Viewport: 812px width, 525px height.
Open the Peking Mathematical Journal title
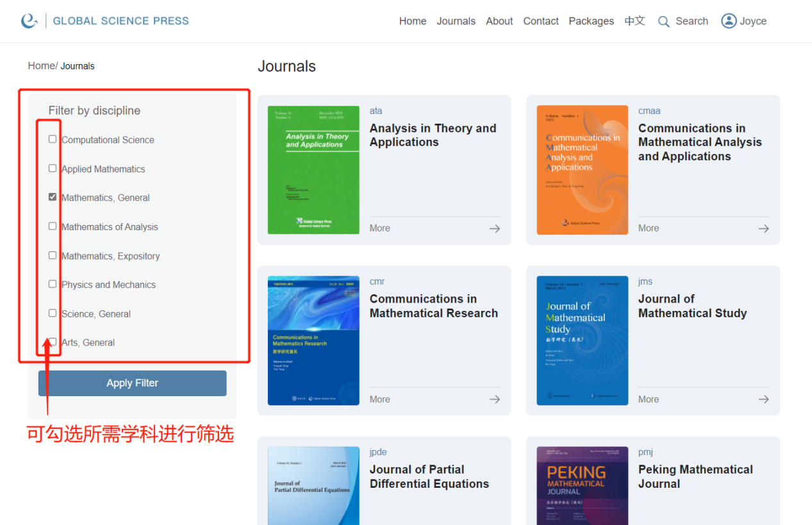coord(695,477)
